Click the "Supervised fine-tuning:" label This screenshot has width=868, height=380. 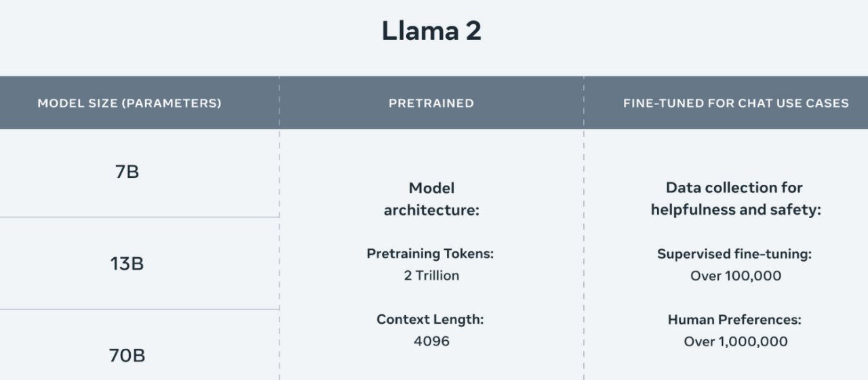[x=734, y=254]
